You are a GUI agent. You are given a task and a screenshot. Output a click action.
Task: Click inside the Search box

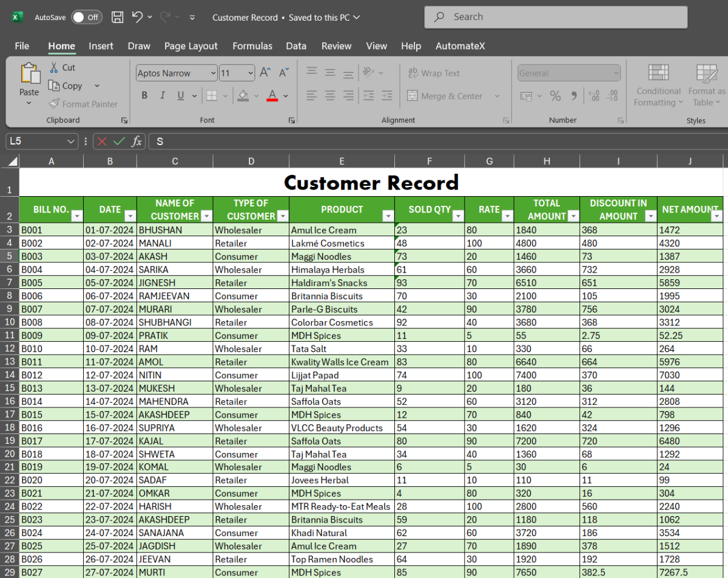coord(555,17)
